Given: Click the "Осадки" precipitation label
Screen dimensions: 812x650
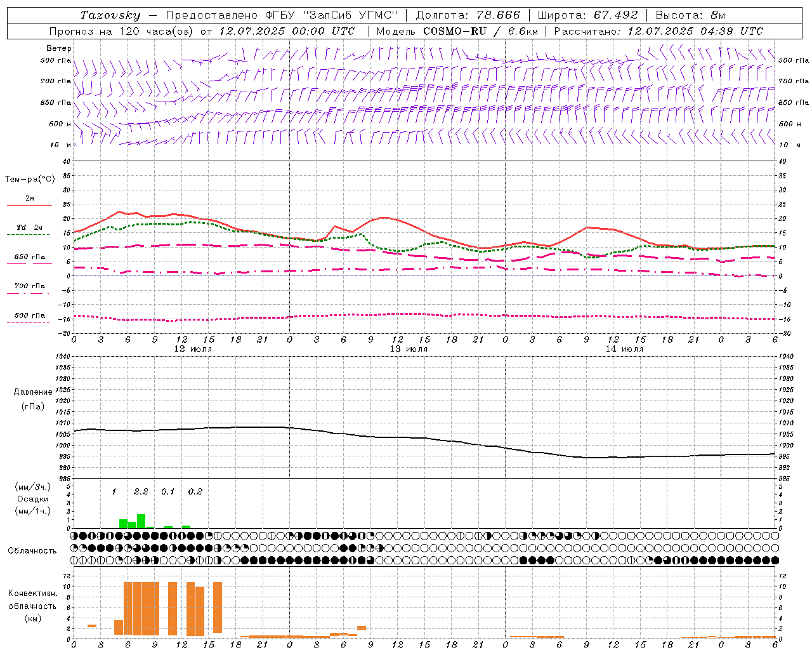Looking at the screenshot, I should 33,499.
